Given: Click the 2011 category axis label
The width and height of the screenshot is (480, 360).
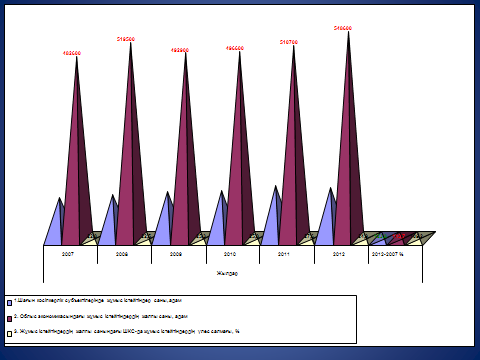Looking at the screenshot, I should (x=284, y=254).
